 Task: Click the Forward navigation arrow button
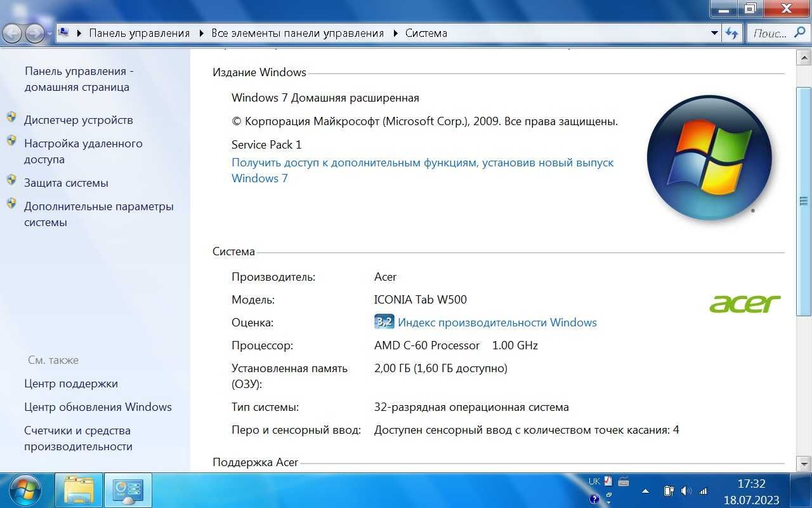34,33
